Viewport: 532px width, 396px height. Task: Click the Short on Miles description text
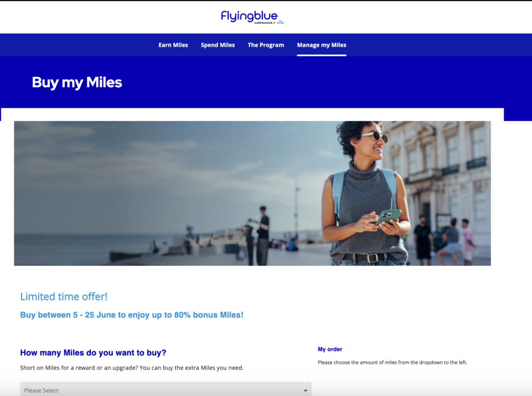(131, 368)
